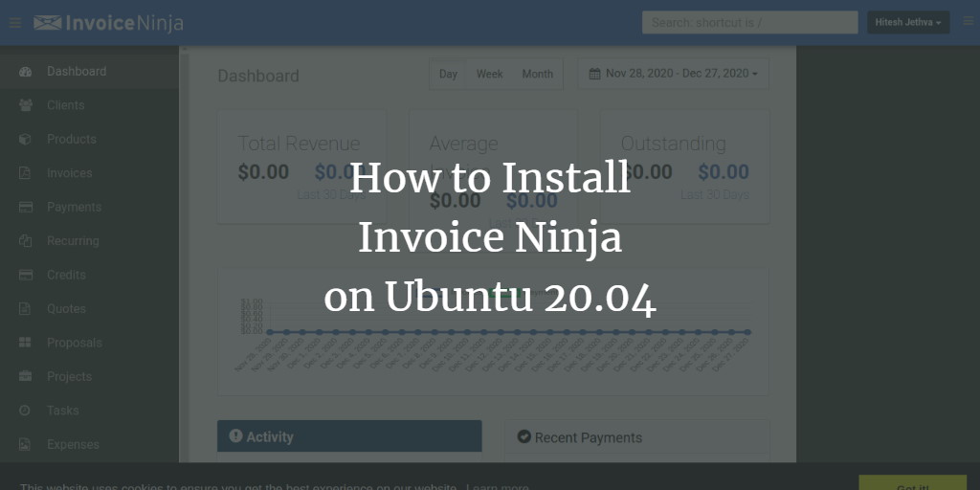Image resolution: width=980 pixels, height=490 pixels.
Task: Open the Hitesh Jethva user dropdown
Action: coord(908,23)
